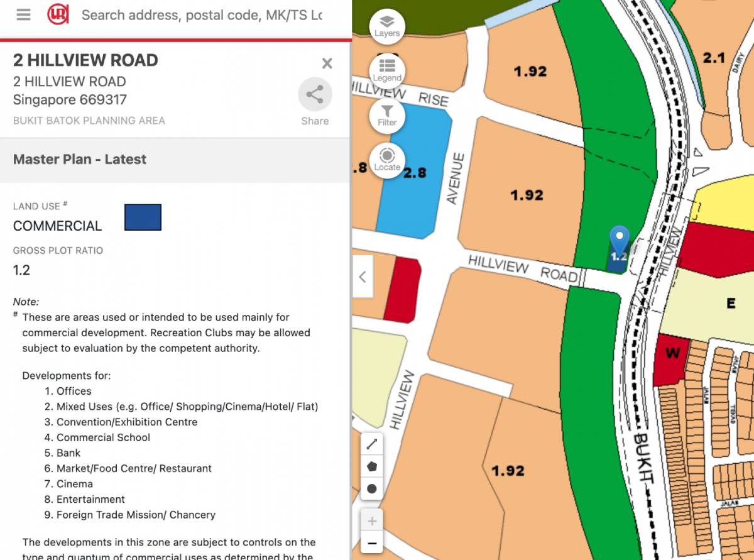The image size is (754, 560).
Task: Locate my current position
Action: [387, 160]
